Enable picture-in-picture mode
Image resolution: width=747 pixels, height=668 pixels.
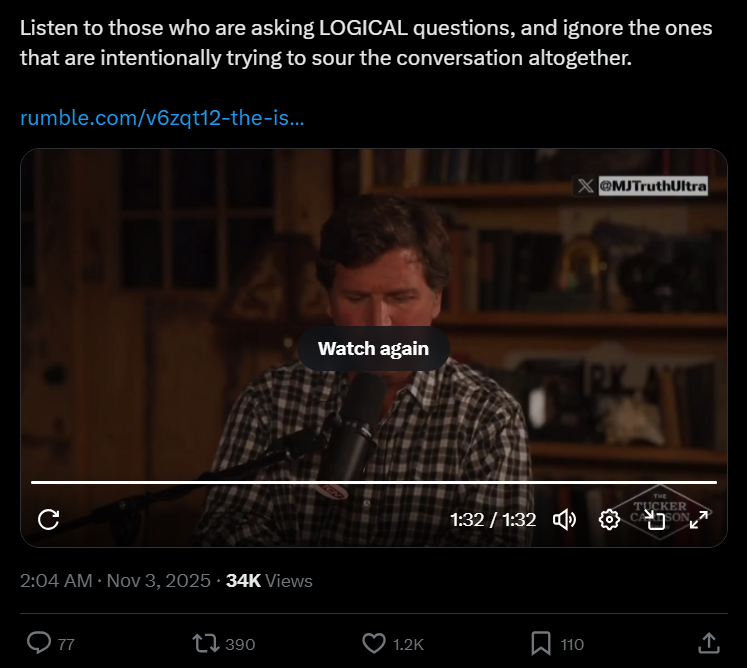654,519
